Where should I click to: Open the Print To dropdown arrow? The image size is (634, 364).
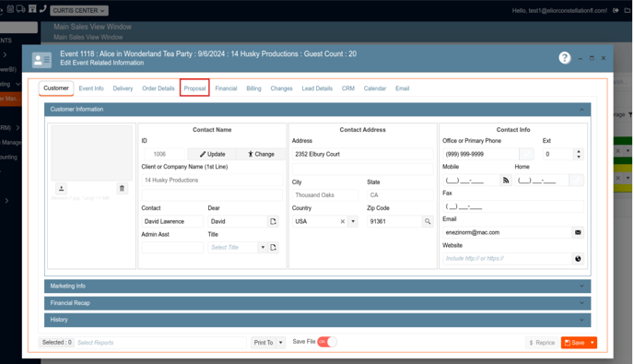[x=281, y=343]
